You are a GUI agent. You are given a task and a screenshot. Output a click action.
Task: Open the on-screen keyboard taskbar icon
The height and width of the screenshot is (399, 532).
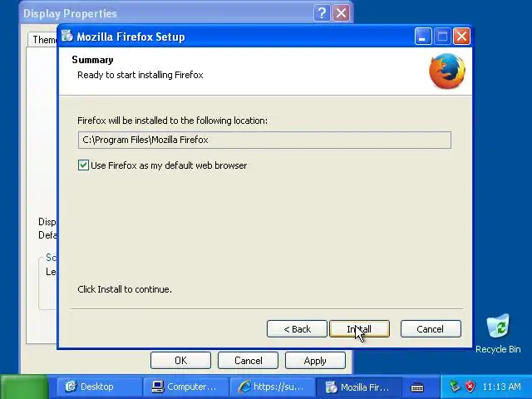(417, 387)
